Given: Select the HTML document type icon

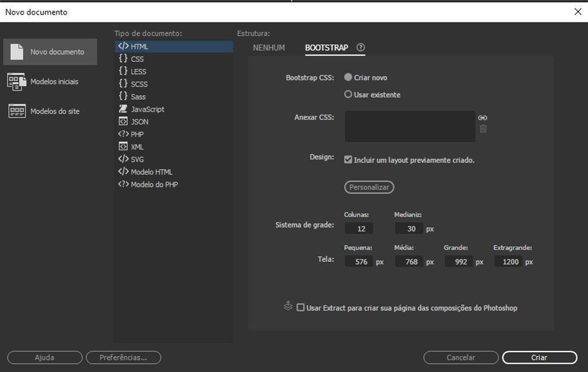Looking at the screenshot, I should point(123,46).
